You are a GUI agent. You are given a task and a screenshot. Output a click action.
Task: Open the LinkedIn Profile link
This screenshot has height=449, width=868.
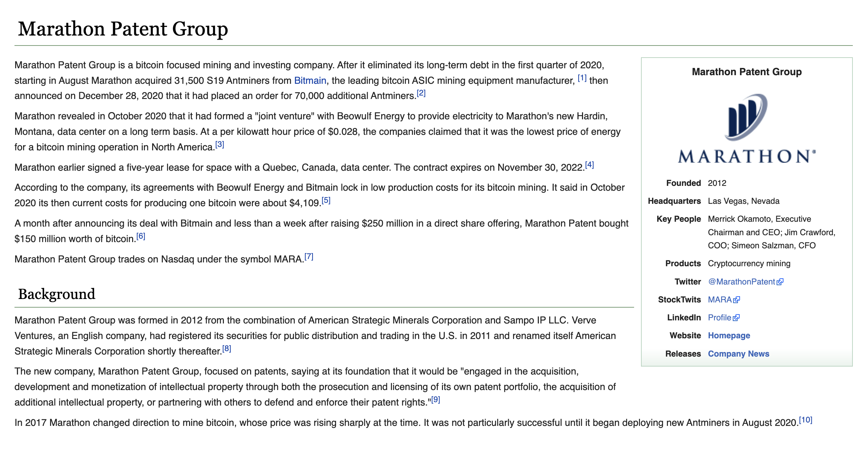(x=719, y=318)
